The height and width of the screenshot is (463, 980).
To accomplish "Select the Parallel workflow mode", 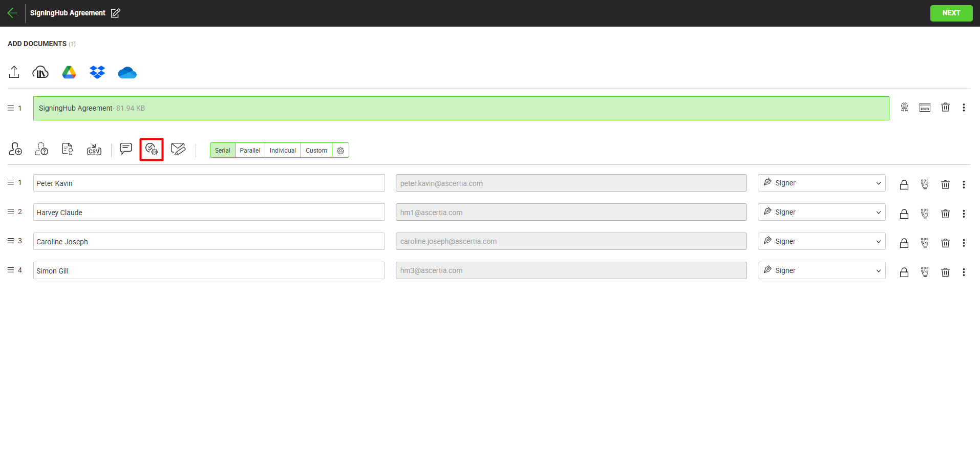I will (x=250, y=151).
